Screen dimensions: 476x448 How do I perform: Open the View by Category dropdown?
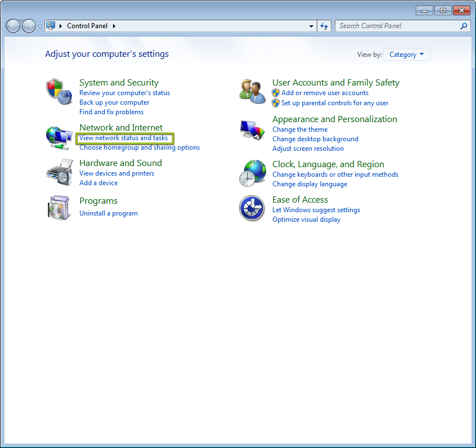tap(406, 55)
